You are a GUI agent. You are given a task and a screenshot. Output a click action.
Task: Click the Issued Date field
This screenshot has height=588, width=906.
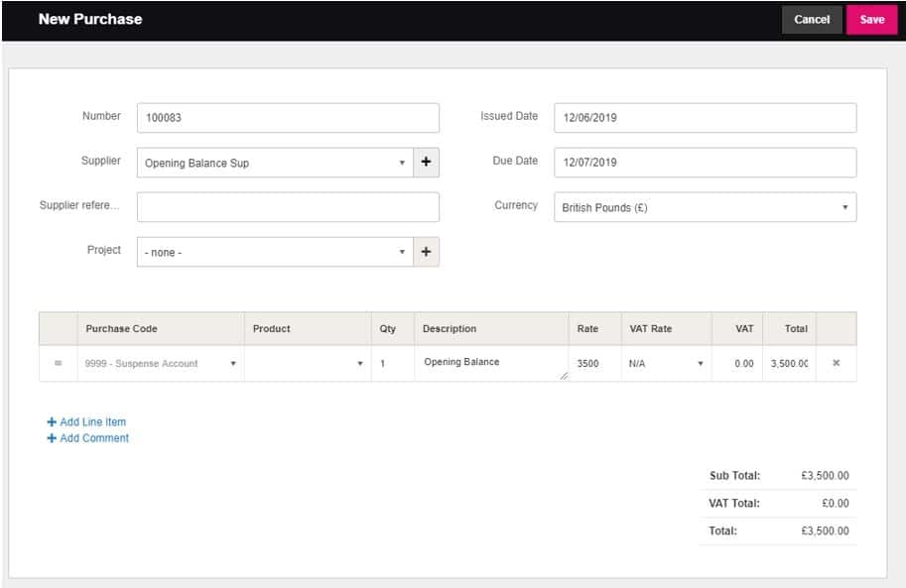(x=705, y=118)
